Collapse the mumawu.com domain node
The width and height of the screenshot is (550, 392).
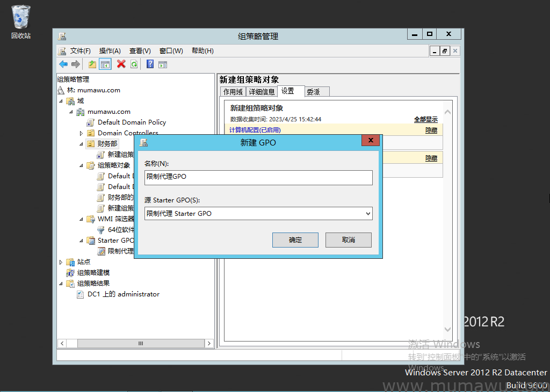click(x=71, y=112)
